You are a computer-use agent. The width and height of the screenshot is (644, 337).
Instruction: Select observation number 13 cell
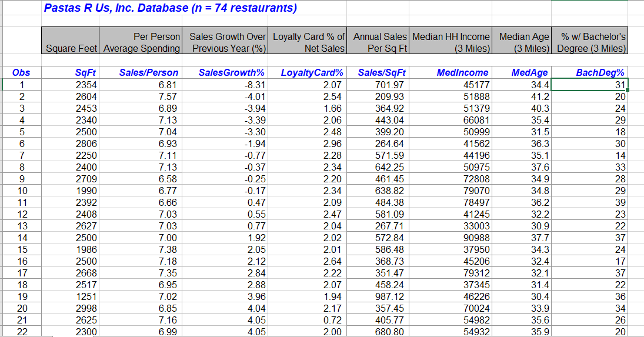[x=21, y=226]
